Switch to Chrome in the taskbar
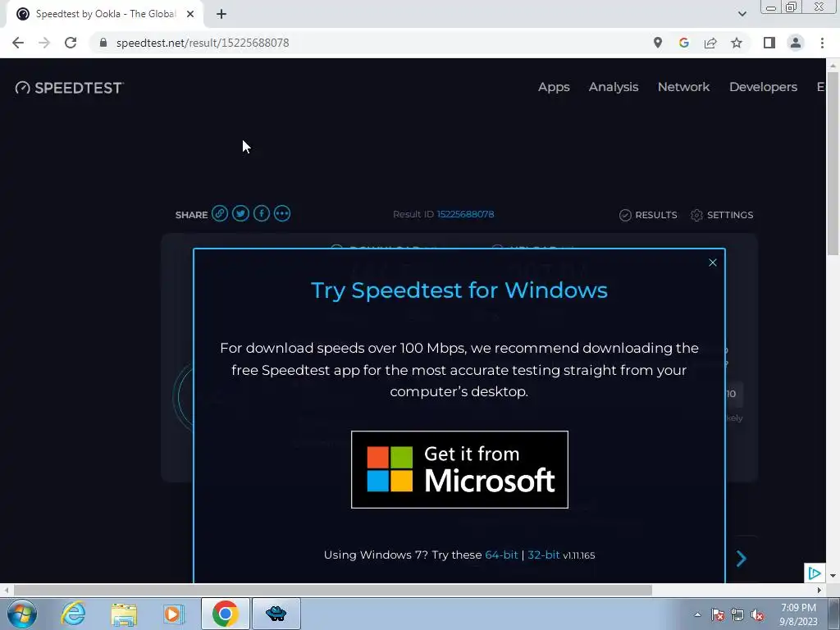Viewport: 840px width, 630px height. [x=225, y=614]
